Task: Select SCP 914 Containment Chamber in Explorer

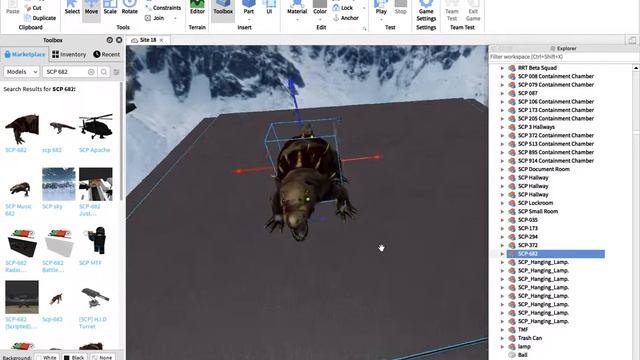Action: click(556, 161)
